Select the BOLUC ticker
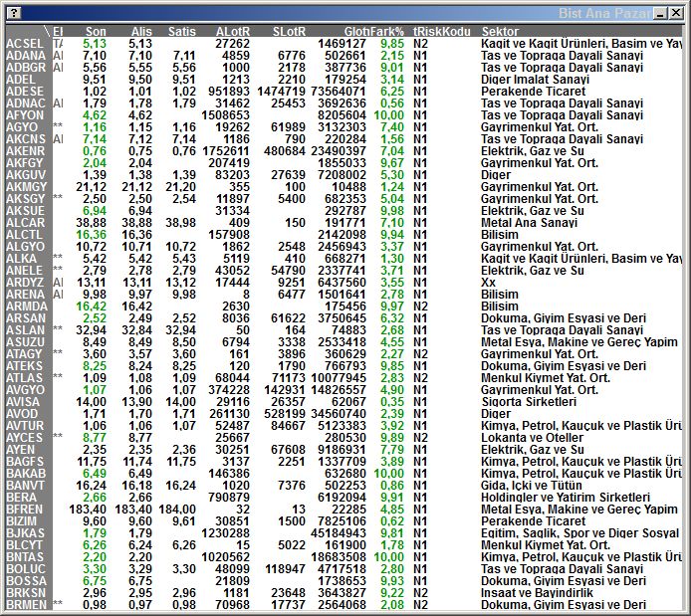 (x=26, y=568)
